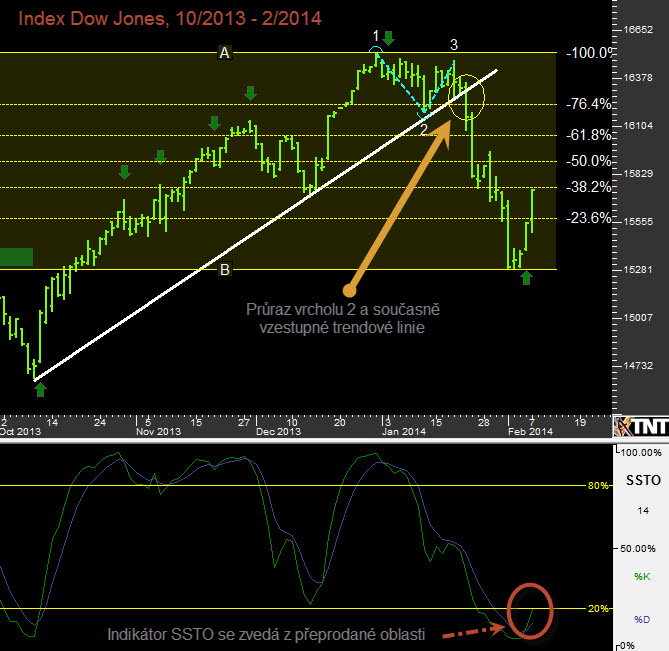Select price axis value 16652
Image resolution: width=669 pixels, height=651 pixels.
[638, 29]
